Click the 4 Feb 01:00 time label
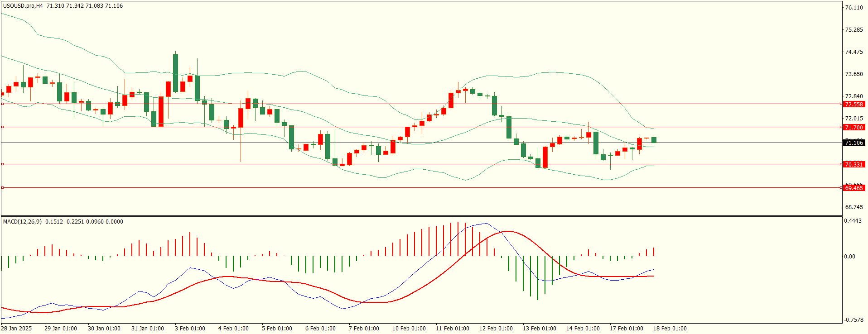This screenshot has width=868, height=334. (233, 329)
